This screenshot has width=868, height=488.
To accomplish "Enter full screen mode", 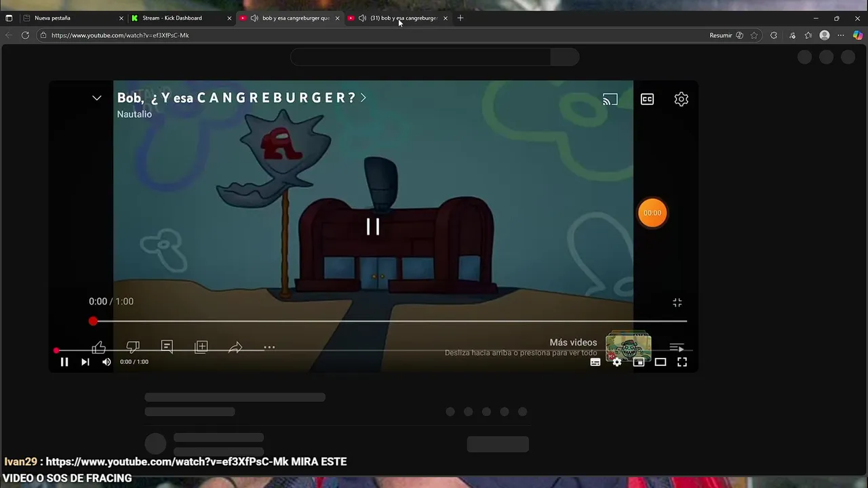I will (682, 362).
